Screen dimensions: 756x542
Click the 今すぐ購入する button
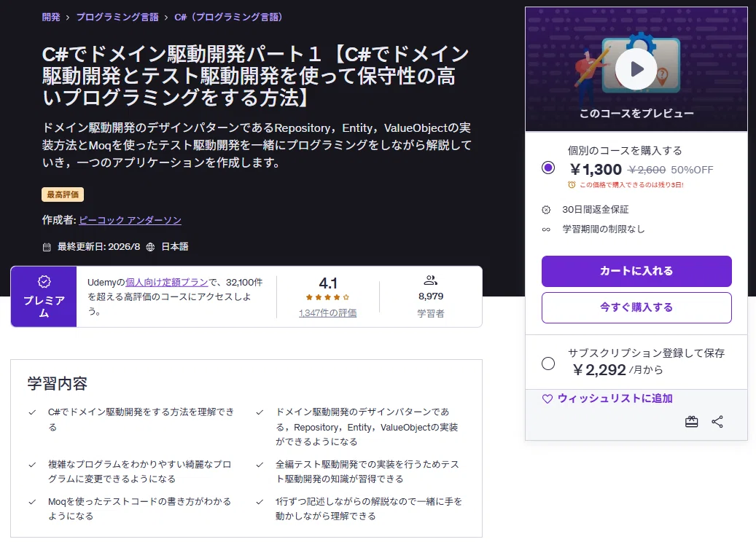pos(636,307)
